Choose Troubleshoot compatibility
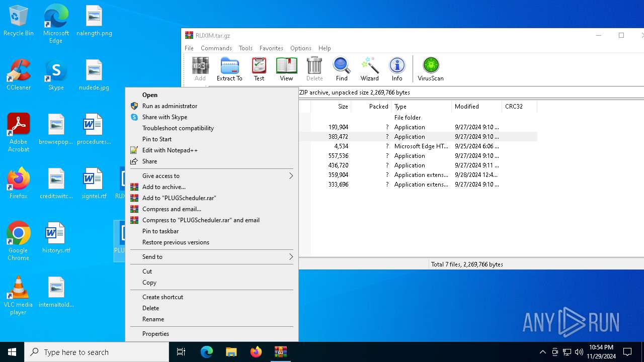 point(211,128)
